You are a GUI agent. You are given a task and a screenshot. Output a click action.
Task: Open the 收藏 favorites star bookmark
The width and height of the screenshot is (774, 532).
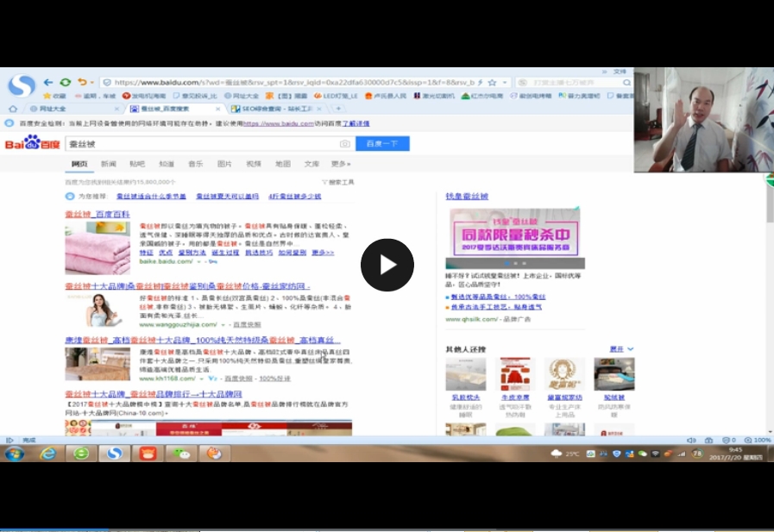(x=54, y=96)
